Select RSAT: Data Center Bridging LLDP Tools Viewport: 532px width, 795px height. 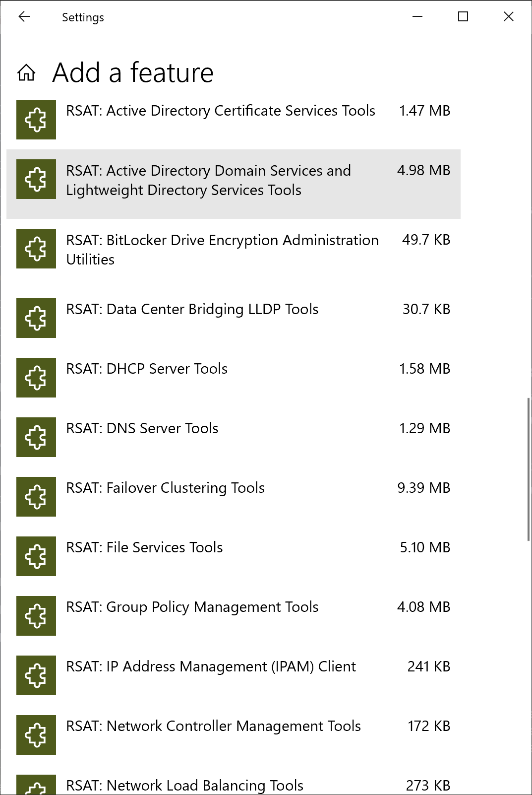coord(192,309)
